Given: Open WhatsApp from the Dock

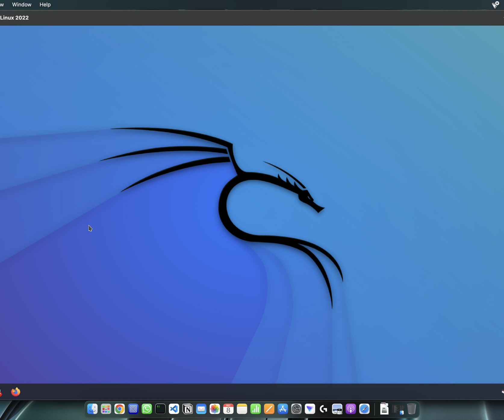Looking at the screenshot, I should [x=147, y=409].
